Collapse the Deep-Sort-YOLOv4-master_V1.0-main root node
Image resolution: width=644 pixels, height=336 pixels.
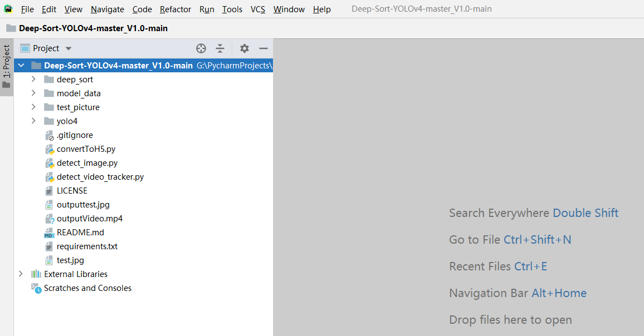point(21,65)
